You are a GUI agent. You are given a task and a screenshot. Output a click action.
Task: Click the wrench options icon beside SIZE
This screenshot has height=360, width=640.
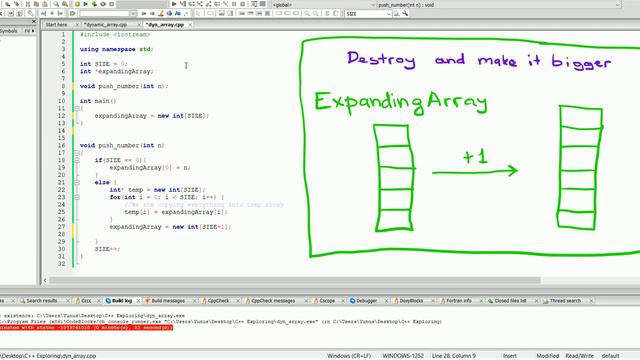(x=405, y=13)
